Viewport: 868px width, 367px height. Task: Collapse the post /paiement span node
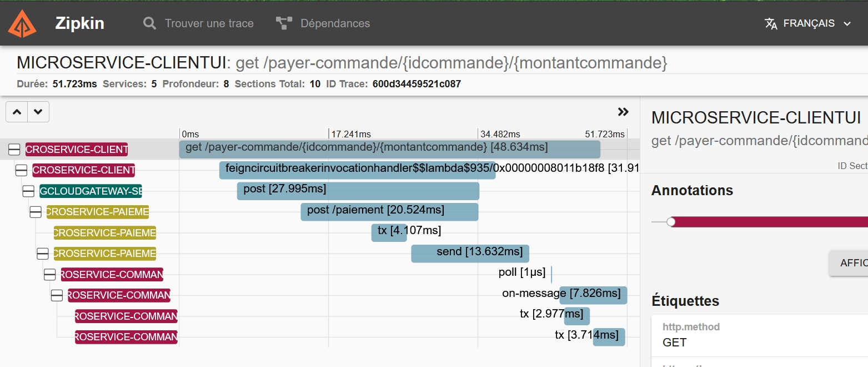point(36,212)
